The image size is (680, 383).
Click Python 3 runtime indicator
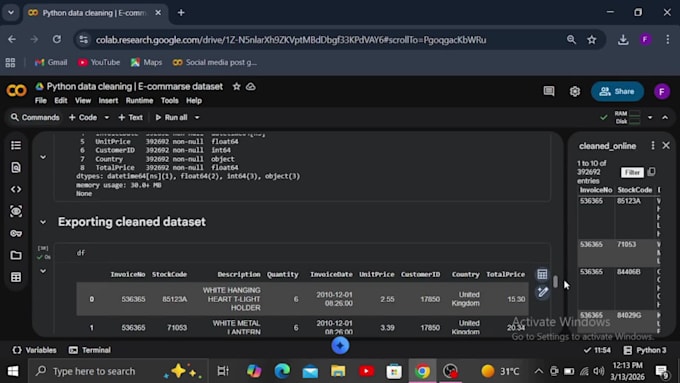pos(644,350)
